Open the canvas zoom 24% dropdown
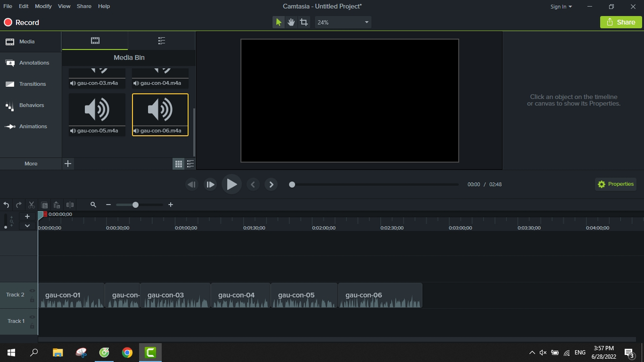The height and width of the screenshot is (362, 644). (x=342, y=23)
